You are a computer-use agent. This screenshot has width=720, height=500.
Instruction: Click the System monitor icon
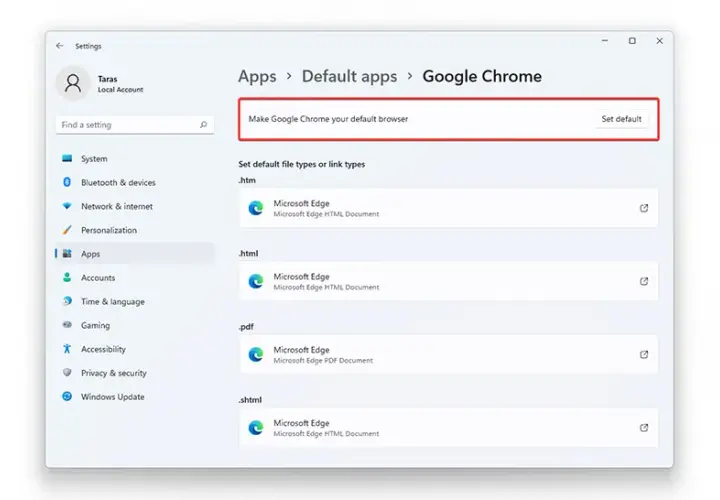tap(67, 158)
